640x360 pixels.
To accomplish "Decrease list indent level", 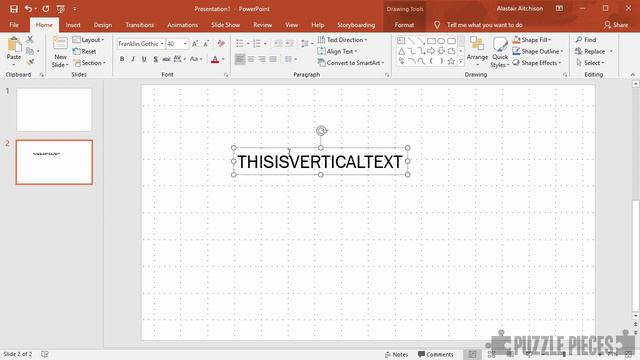I will [x=278, y=43].
